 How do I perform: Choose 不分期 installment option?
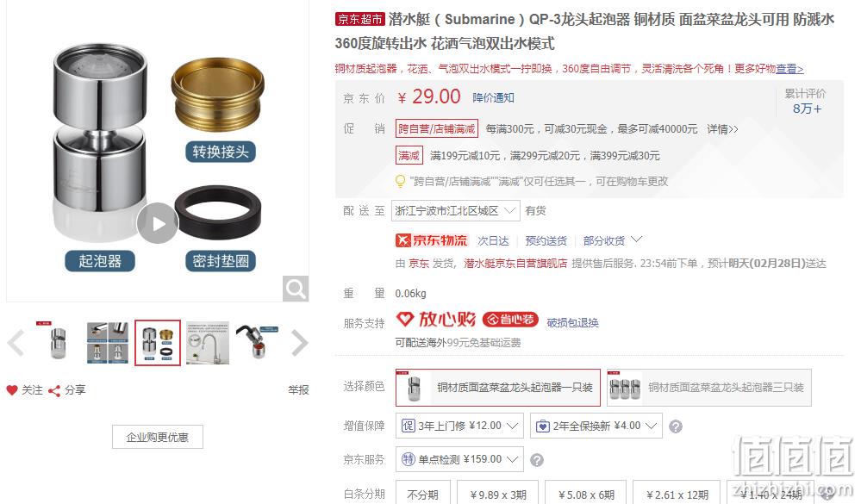coord(423,494)
